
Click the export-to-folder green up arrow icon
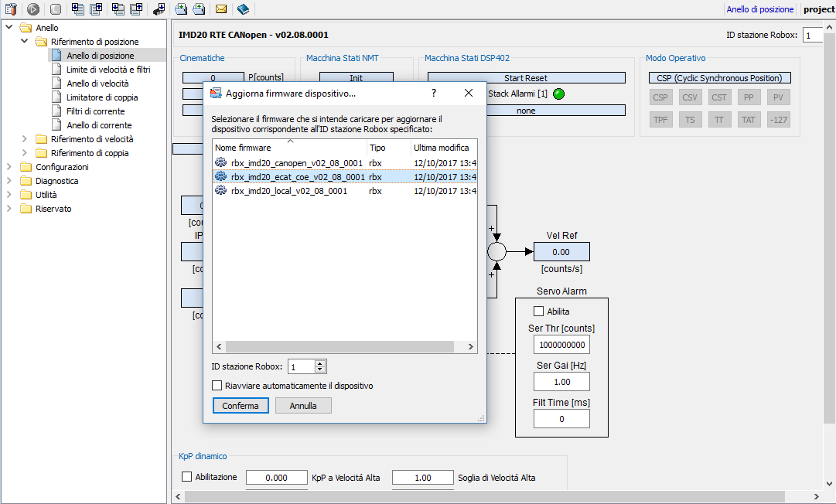pyautogui.click(x=199, y=9)
